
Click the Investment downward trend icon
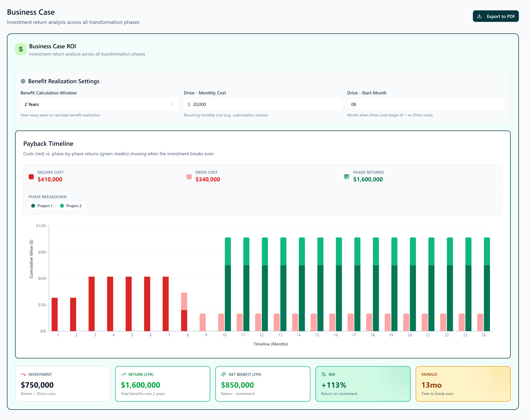click(23, 374)
